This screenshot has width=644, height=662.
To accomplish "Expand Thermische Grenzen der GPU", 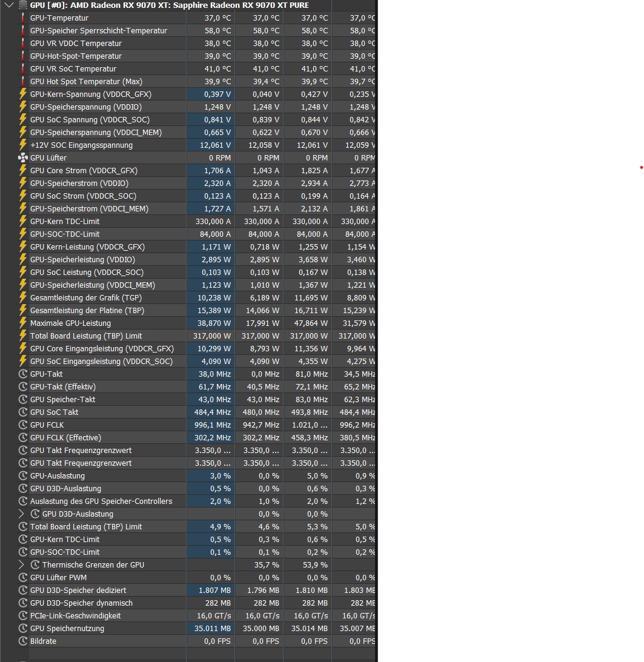I will pyautogui.click(x=22, y=565).
